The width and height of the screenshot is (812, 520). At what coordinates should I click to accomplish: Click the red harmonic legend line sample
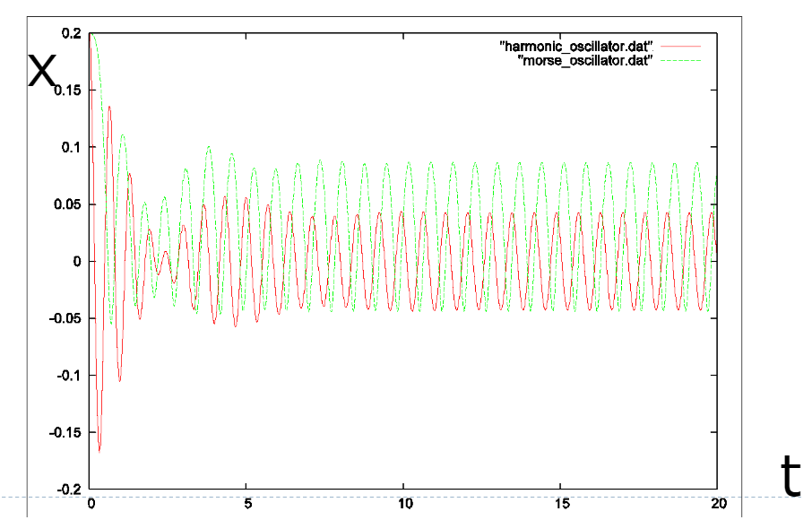680,46
